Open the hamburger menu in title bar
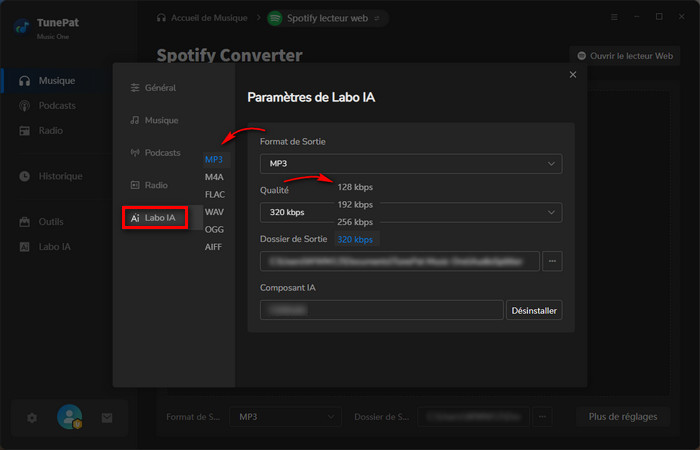Image resolution: width=700 pixels, height=450 pixels. [x=614, y=17]
